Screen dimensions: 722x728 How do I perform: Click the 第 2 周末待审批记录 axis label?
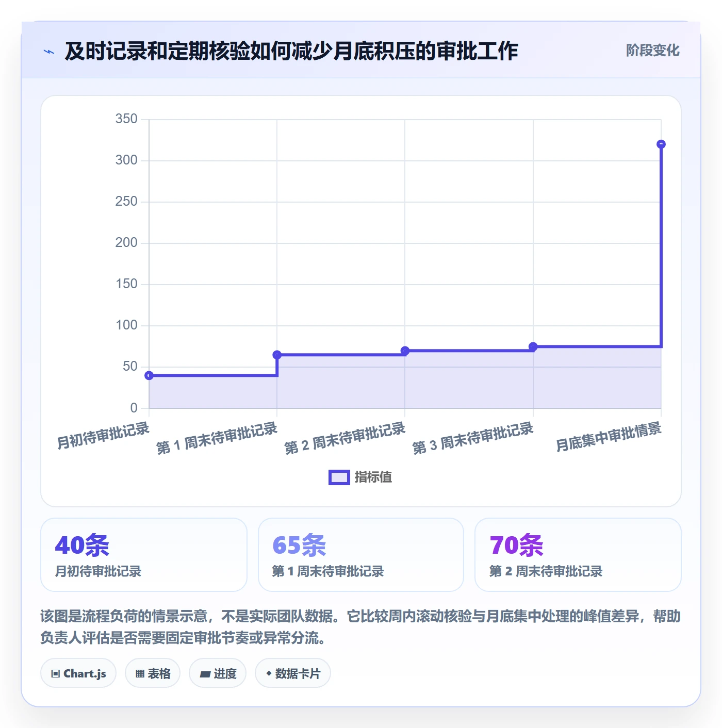click(x=345, y=438)
